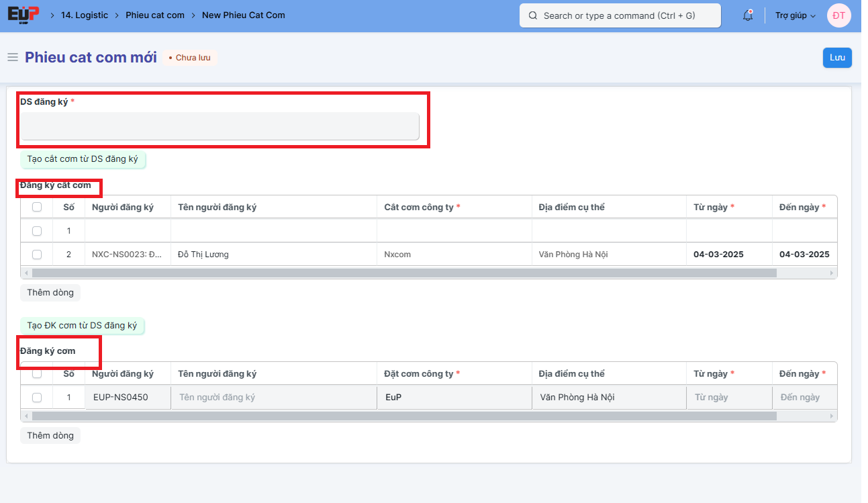Click the Lưu save button
Image resolution: width=868 pixels, height=503 pixels.
coord(837,58)
